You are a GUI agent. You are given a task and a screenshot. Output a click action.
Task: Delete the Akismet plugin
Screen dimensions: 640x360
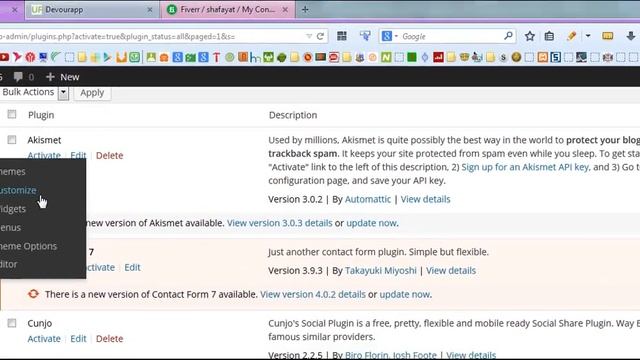[109, 156]
